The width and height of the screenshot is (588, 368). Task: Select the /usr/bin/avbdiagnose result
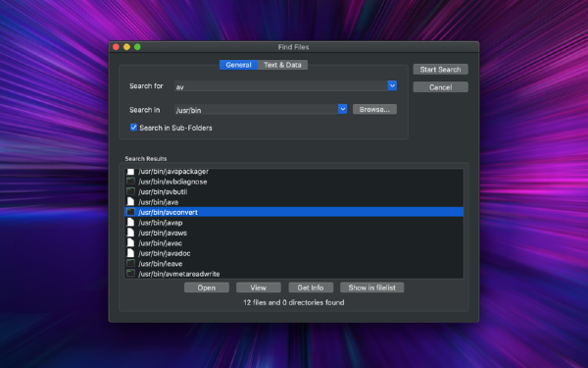[x=294, y=182]
